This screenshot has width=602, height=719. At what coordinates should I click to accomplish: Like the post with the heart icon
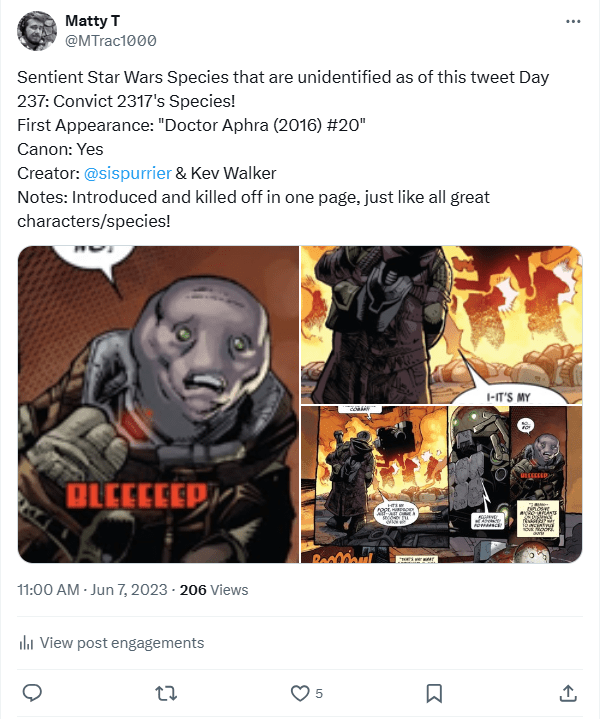click(x=299, y=692)
